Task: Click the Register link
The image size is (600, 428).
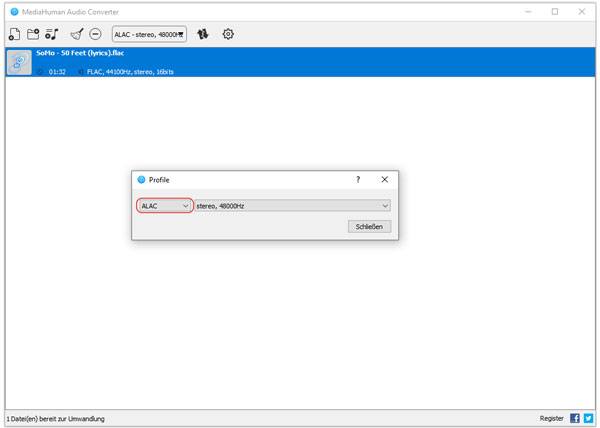Action: click(551, 418)
